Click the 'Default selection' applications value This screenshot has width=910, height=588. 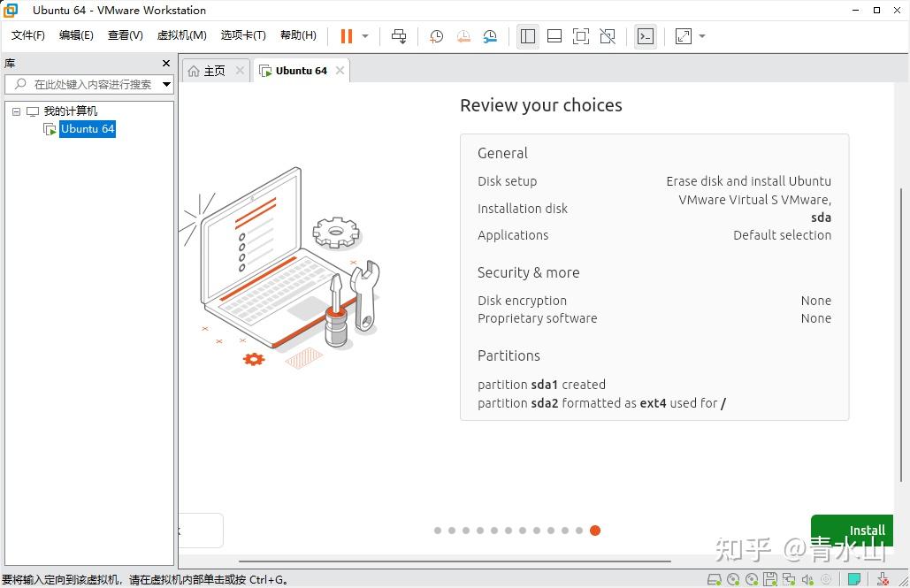(782, 235)
